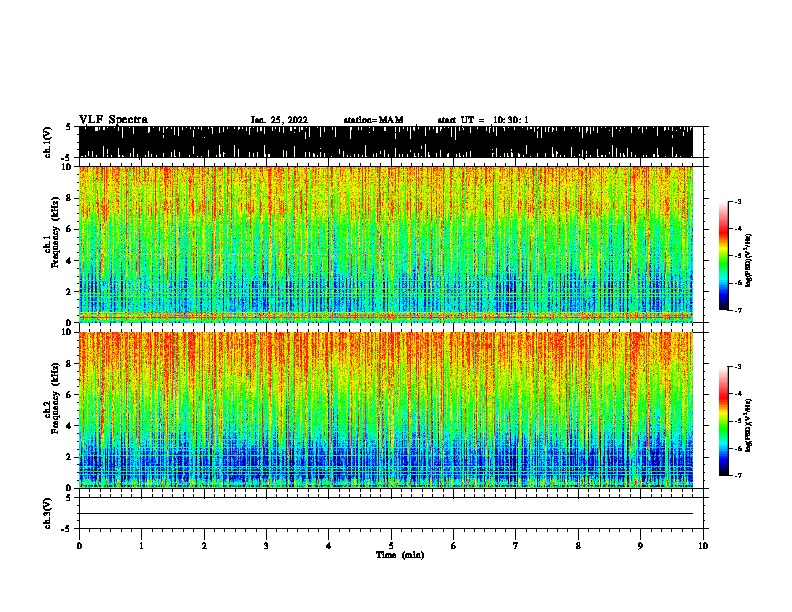
Task: Click the log(PSD) label beside ch.1 color bar
Action: 748,260
